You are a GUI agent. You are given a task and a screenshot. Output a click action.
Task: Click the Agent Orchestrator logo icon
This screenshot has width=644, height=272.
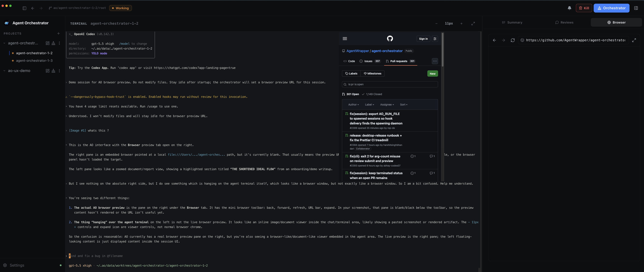[x=7, y=23]
